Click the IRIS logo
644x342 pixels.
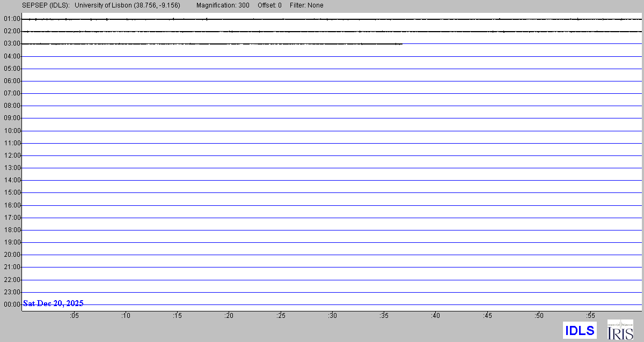[620, 330]
